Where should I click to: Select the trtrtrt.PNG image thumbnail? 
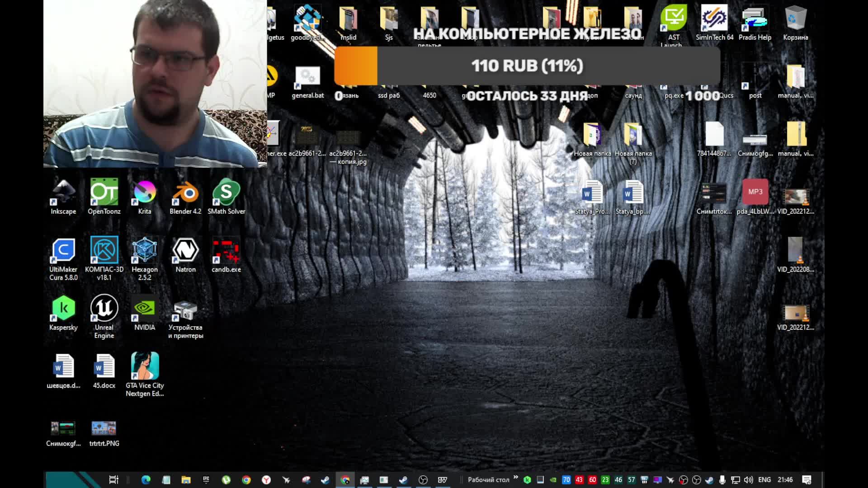coord(104,428)
